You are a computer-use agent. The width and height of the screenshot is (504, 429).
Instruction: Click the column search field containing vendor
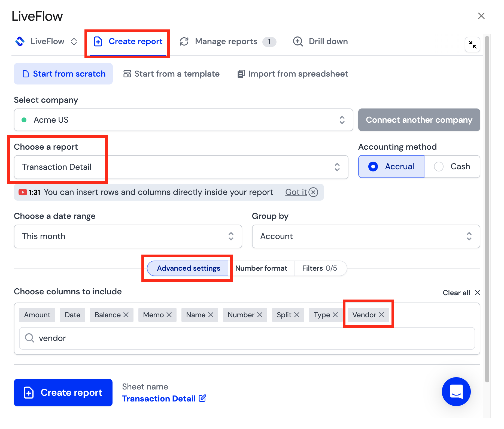(247, 338)
